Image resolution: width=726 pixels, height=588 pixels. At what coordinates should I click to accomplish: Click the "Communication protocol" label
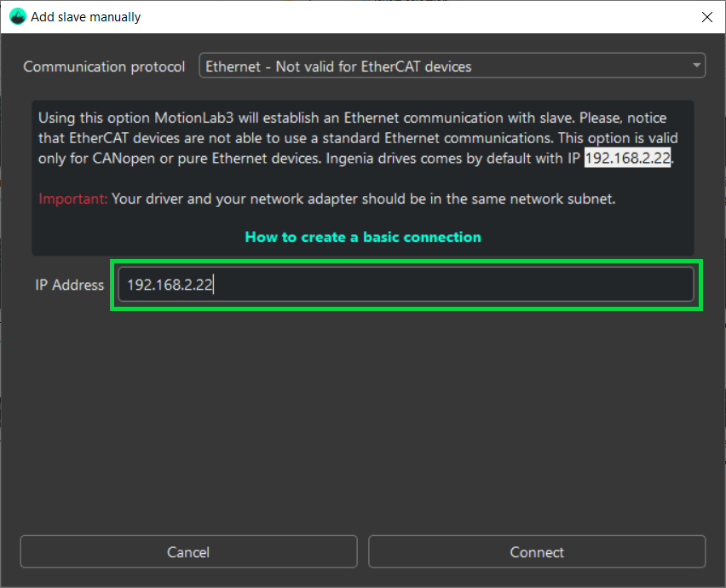point(104,66)
